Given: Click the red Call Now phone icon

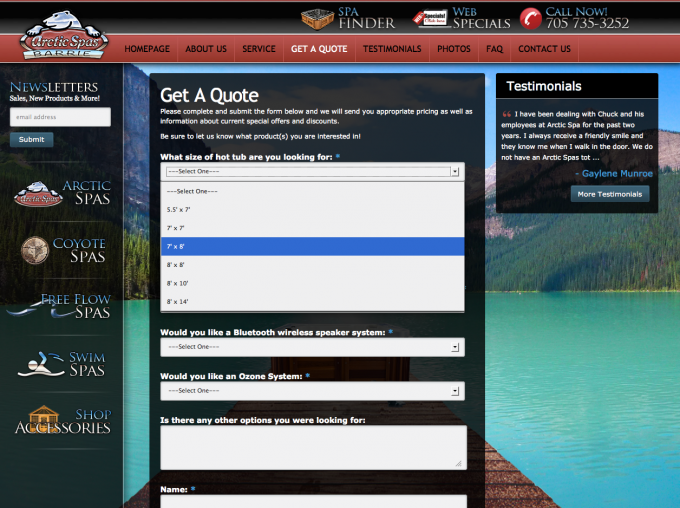Looking at the screenshot, I should pyautogui.click(x=530, y=18).
